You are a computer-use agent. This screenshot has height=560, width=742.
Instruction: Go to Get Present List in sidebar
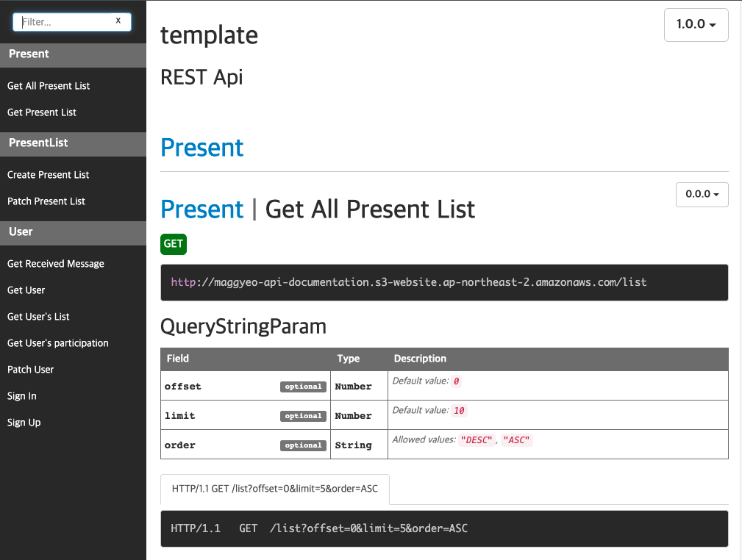tap(42, 112)
